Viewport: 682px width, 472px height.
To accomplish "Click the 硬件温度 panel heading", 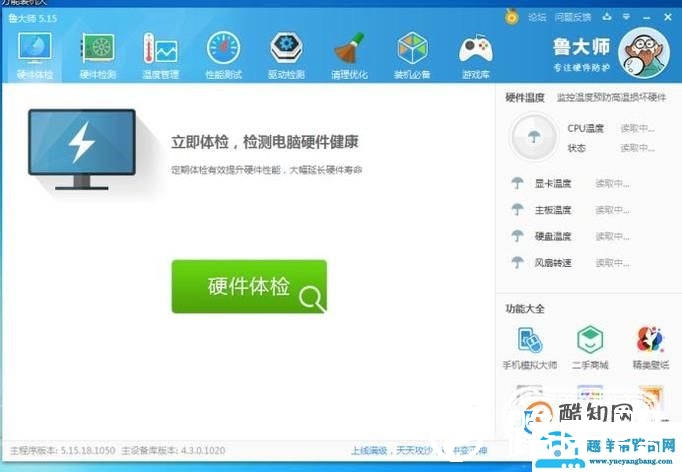I will pyautogui.click(x=525, y=97).
